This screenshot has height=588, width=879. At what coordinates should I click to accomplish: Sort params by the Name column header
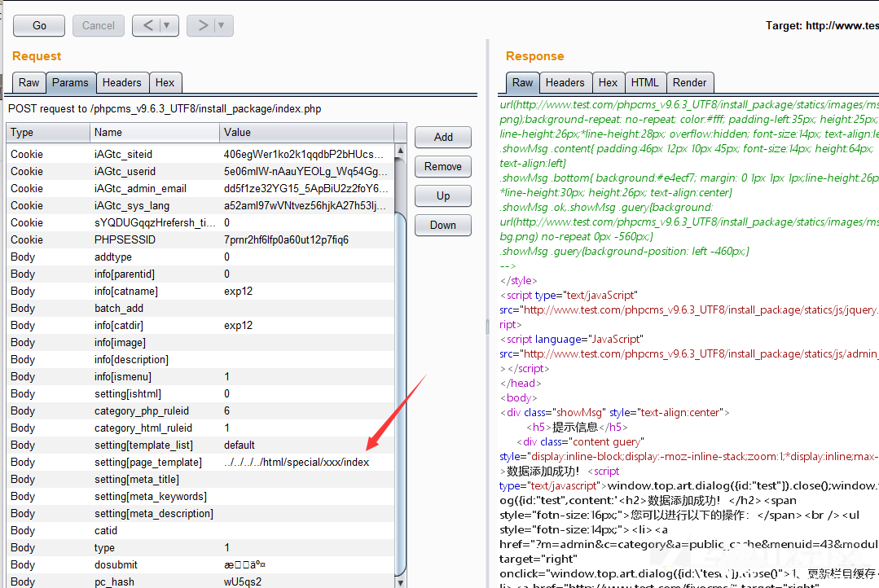[x=155, y=133]
